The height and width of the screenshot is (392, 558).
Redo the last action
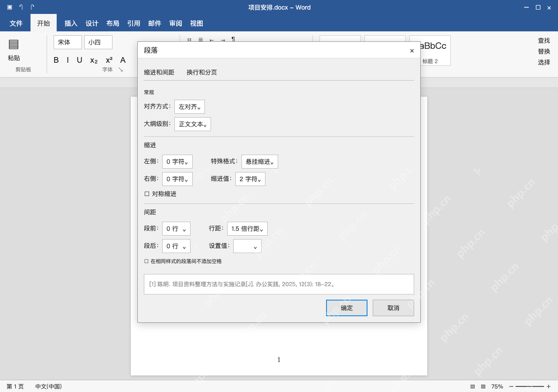click(x=32, y=7)
